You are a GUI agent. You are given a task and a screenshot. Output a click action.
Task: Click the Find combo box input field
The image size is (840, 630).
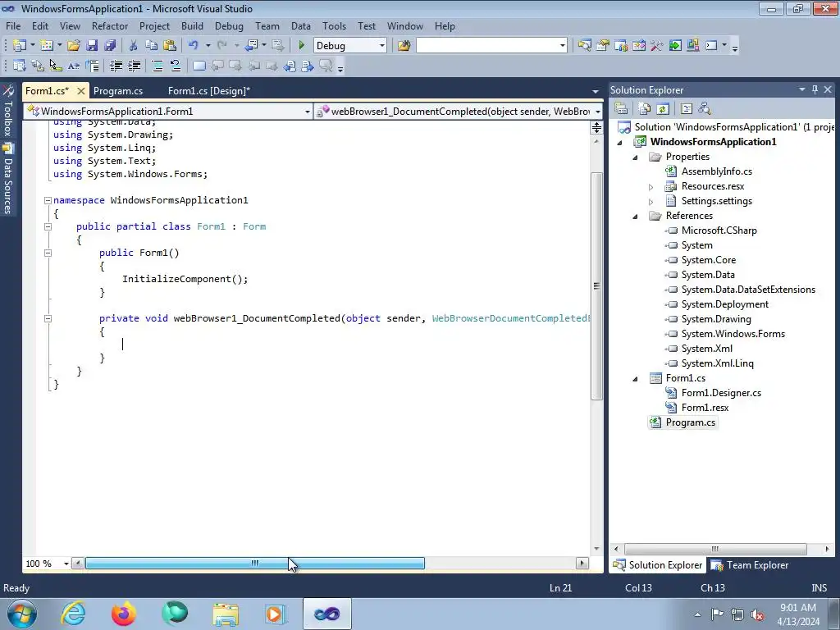487,46
